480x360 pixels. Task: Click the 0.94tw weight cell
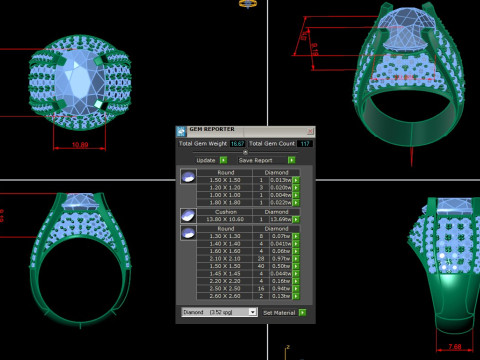281,289
